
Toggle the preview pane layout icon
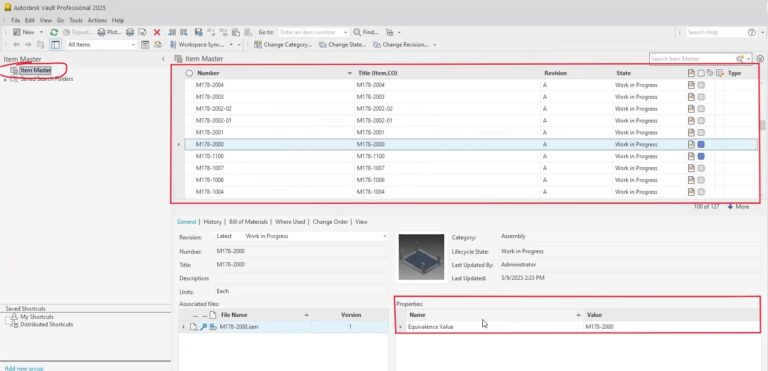[x=55, y=45]
